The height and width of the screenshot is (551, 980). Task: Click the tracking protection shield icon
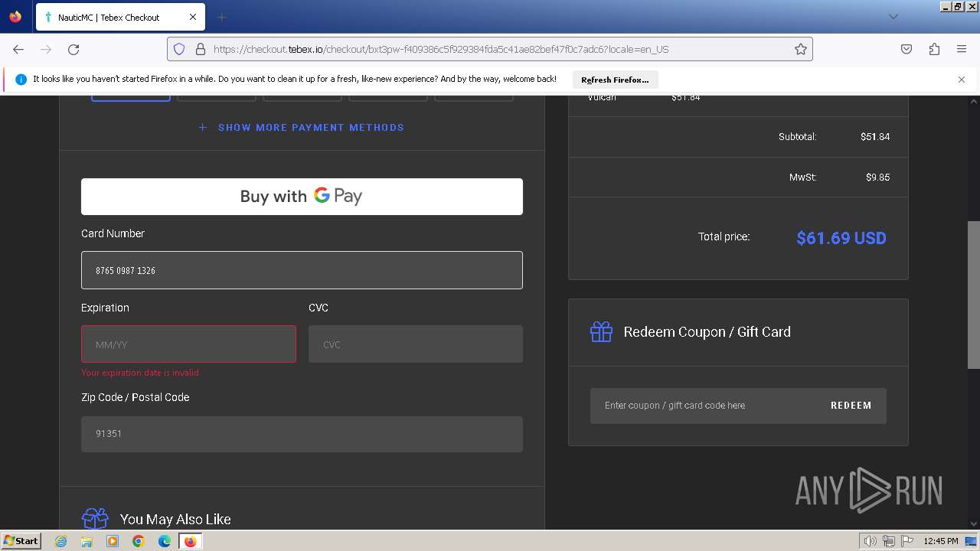(x=179, y=49)
